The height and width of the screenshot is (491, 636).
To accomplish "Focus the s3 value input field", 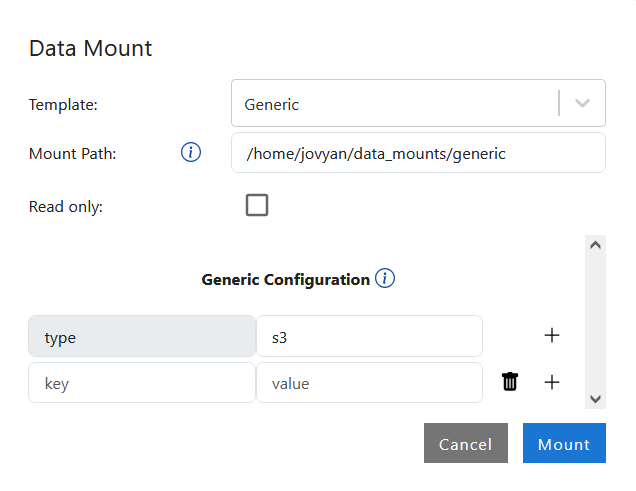I will tap(370, 337).
